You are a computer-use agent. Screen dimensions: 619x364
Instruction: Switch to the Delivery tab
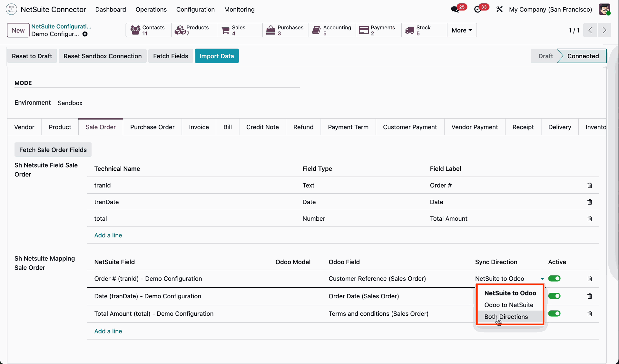pyautogui.click(x=560, y=127)
